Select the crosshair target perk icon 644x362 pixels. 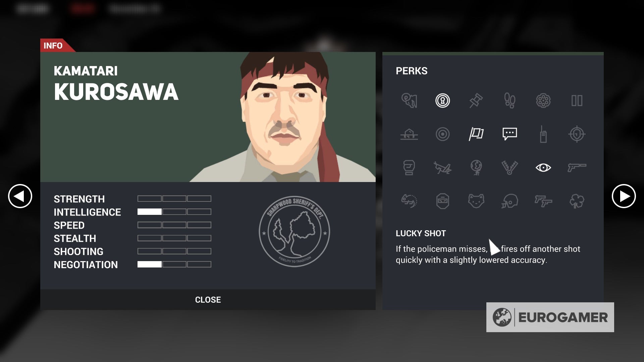pos(577,134)
